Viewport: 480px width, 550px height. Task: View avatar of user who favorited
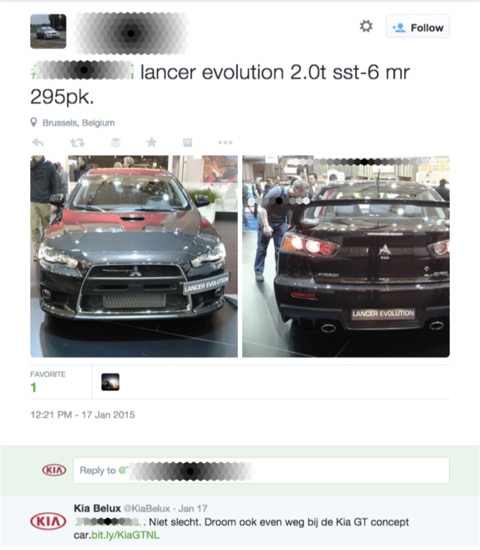point(110,382)
